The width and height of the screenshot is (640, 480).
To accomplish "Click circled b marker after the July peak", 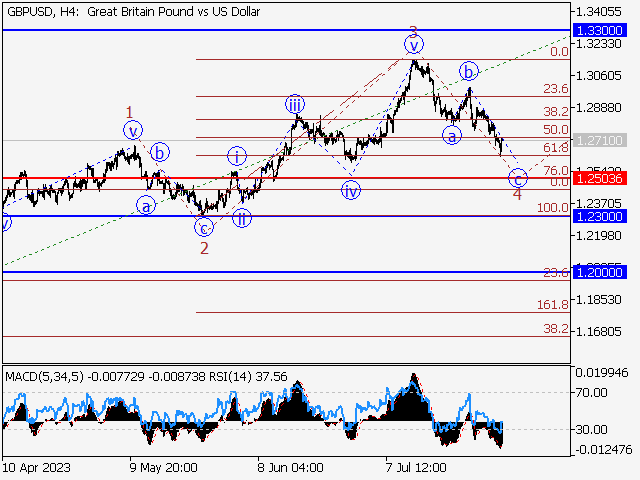I will click(469, 72).
